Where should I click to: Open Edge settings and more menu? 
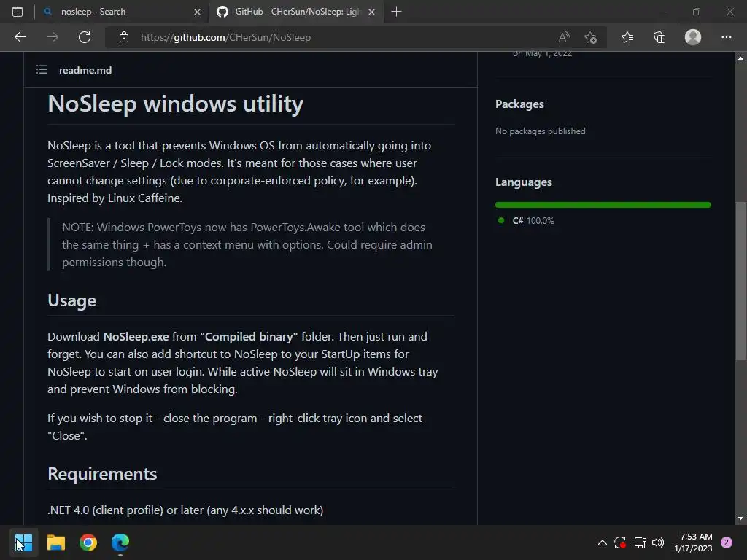click(726, 37)
